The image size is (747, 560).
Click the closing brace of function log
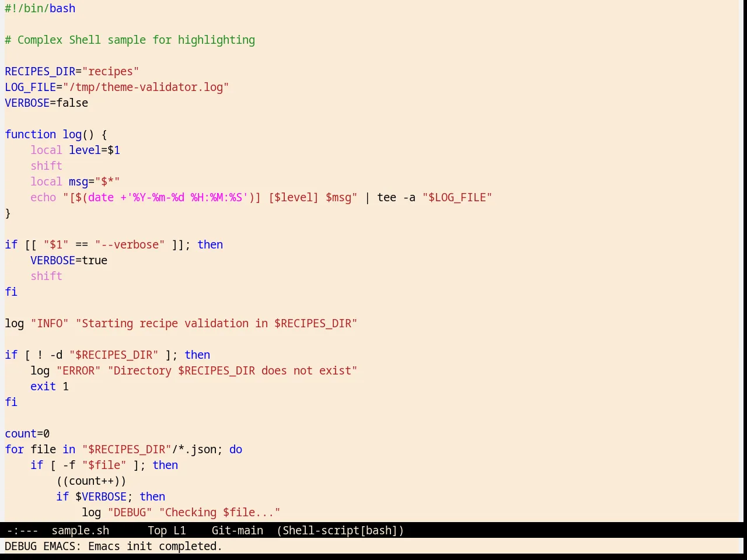(x=8, y=213)
